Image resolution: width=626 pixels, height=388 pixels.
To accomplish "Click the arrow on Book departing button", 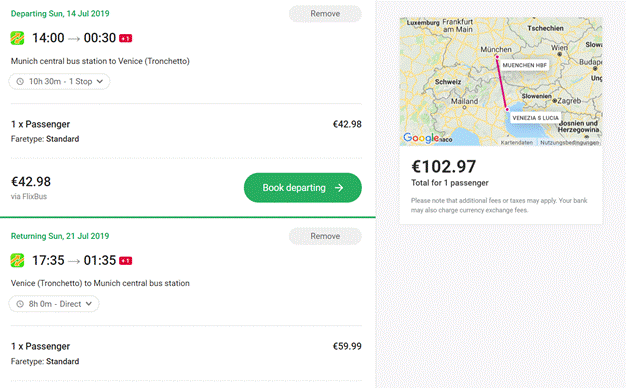I will (339, 188).
